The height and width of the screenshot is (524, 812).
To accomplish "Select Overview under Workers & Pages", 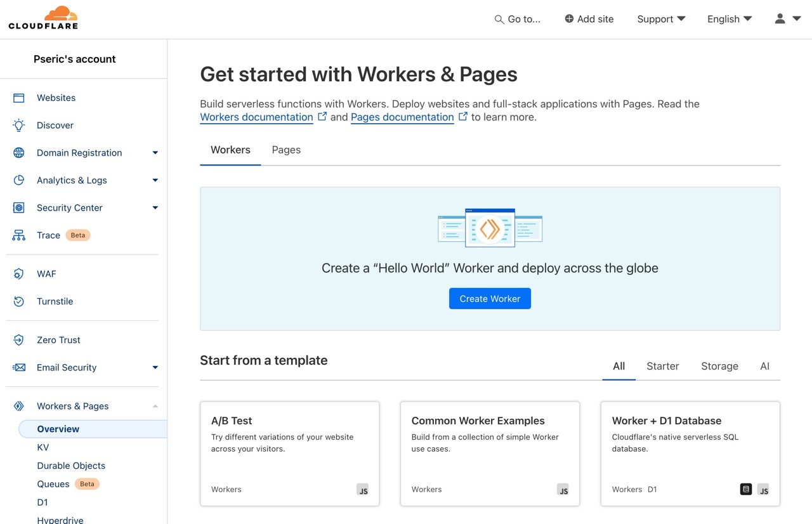I will (93, 429).
